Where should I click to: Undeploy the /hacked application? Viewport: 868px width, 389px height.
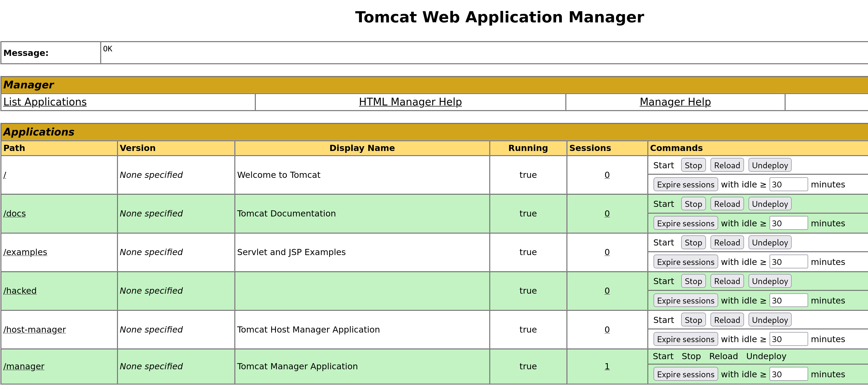click(x=770, y=281)
